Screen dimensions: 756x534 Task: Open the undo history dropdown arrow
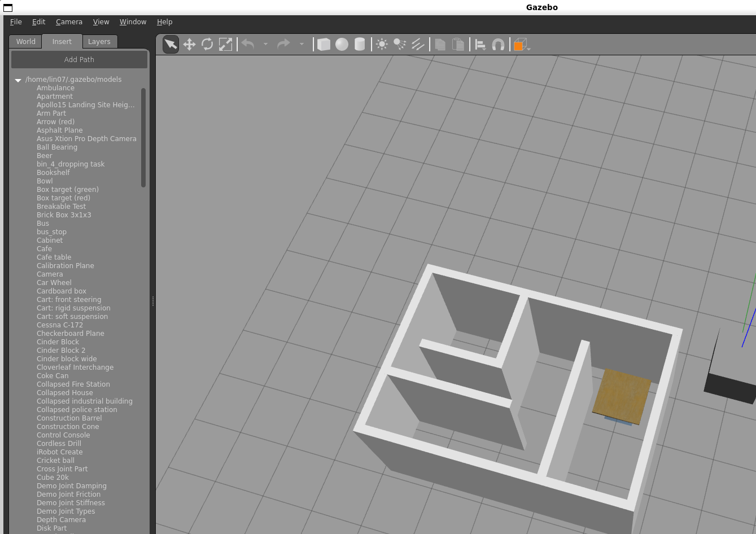click(265, 44)
